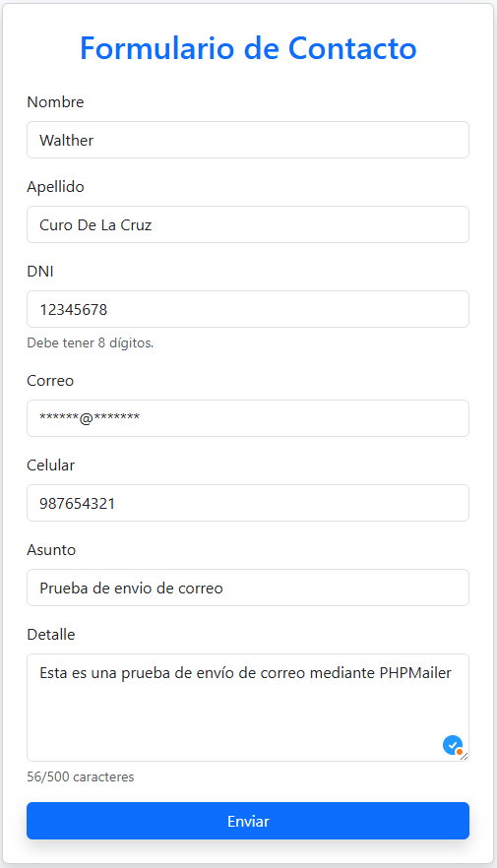
Task: Click the Celular label
Action: tap(51, 465)
